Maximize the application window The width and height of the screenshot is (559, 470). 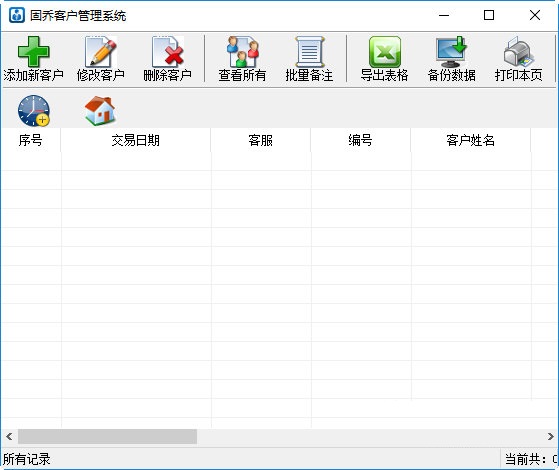coord(489,15)
